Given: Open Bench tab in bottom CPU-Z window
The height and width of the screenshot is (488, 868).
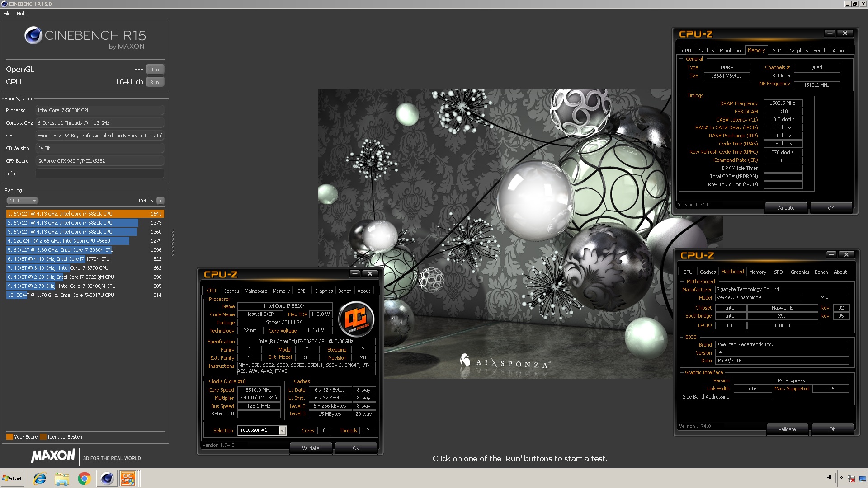Looking at the screenshot, I should click(x=345, y=291).
